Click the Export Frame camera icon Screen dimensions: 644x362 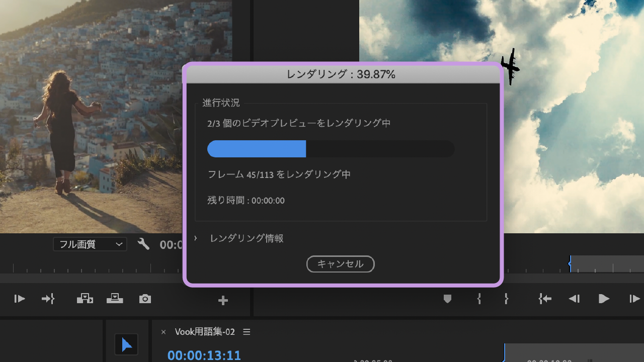coord(145,299)
